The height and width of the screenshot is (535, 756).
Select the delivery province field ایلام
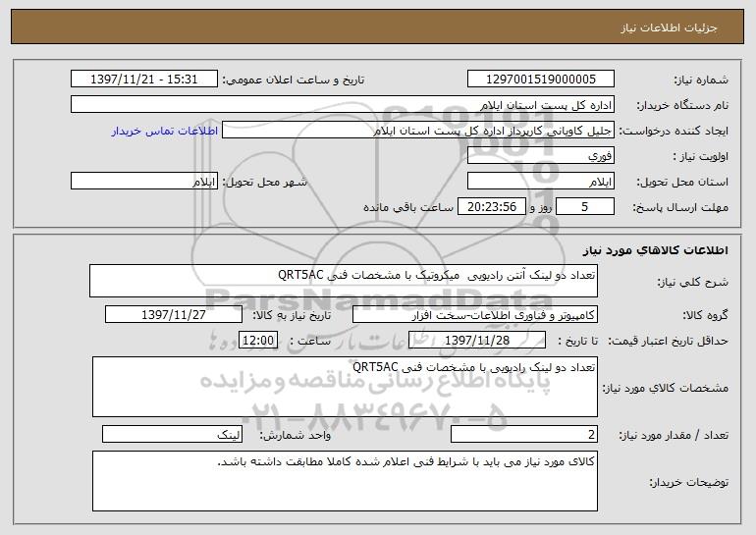click(x=540, y=182)
